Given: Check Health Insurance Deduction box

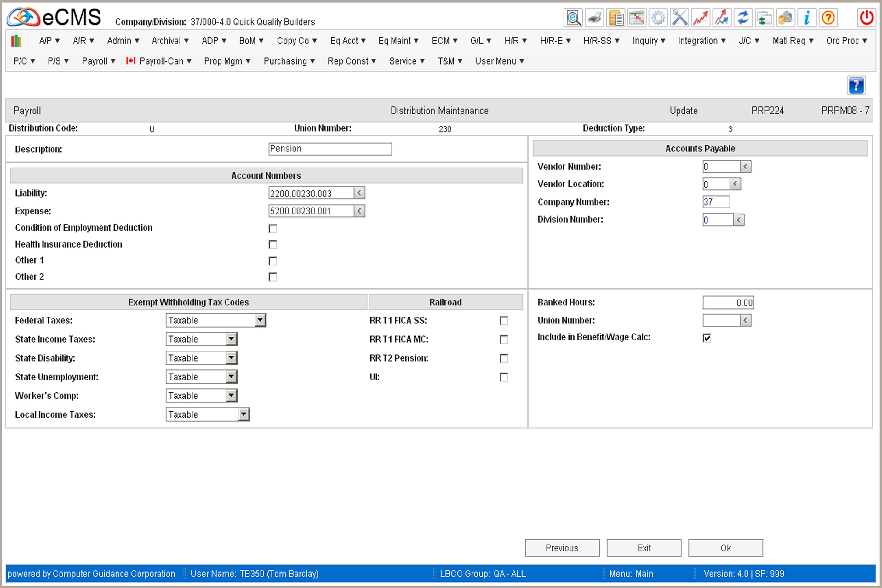Looking at the screenshot, I should click(x=273, y=244).
